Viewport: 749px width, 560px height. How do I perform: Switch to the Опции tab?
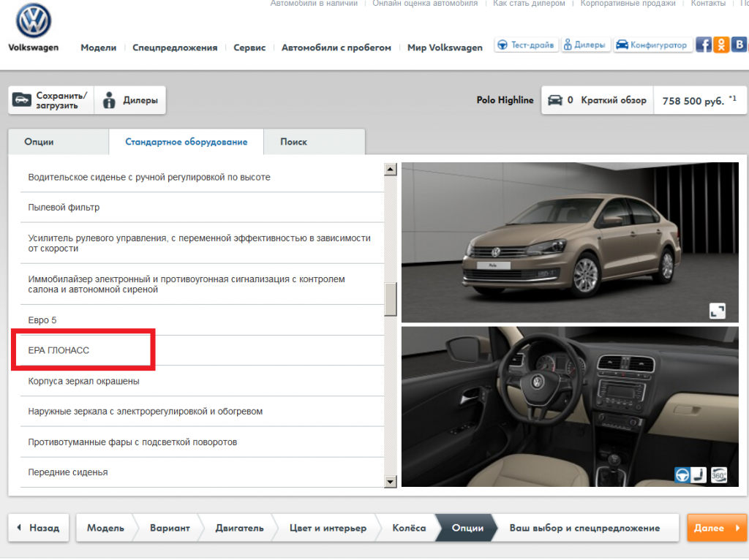point(59,142)
